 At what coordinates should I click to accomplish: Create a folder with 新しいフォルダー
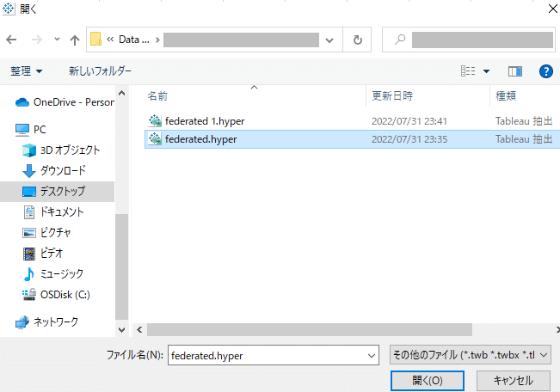(100, 71)
